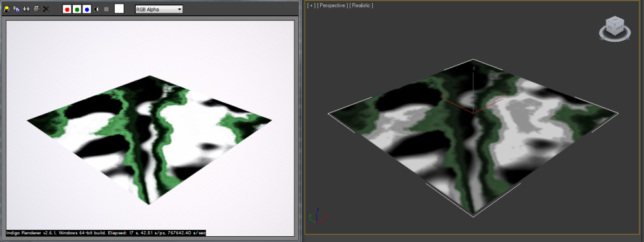Screen dimensions: 644x242
Task: Open the Realistic shading mode menu
Action: (x=361, y=5)
